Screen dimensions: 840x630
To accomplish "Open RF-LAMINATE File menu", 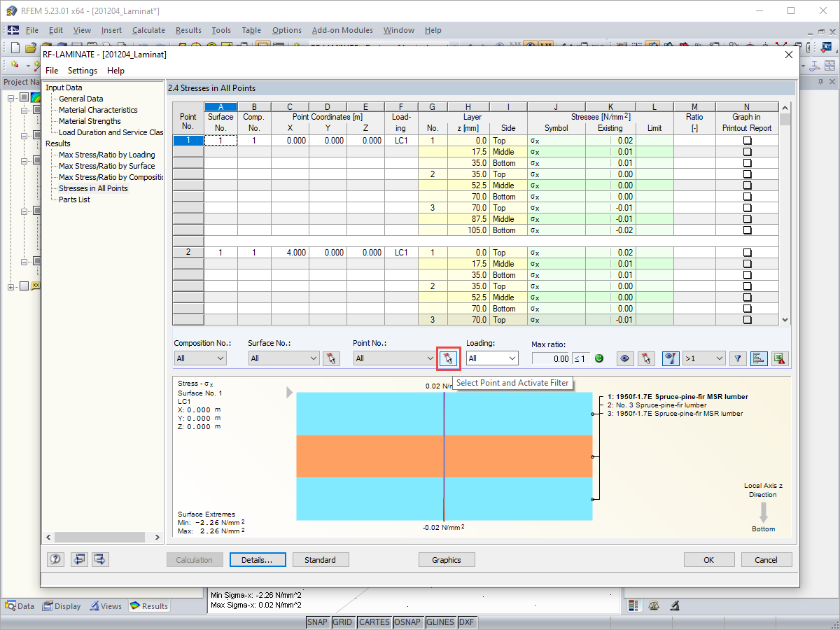I will click(52, 71).
